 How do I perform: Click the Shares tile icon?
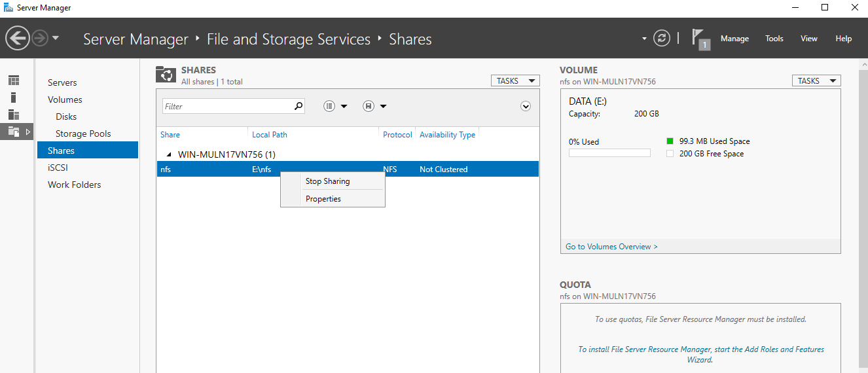[166, 75]
